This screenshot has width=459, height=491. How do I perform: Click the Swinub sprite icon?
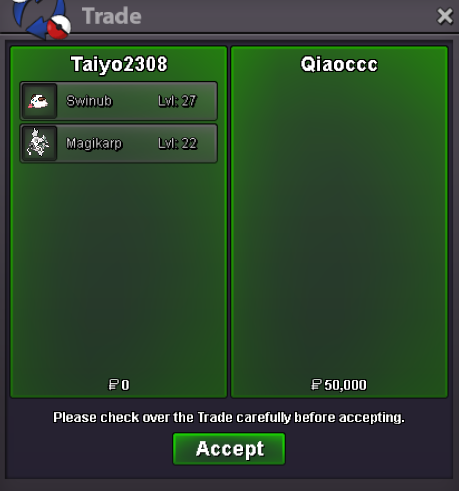coord(39,101)
